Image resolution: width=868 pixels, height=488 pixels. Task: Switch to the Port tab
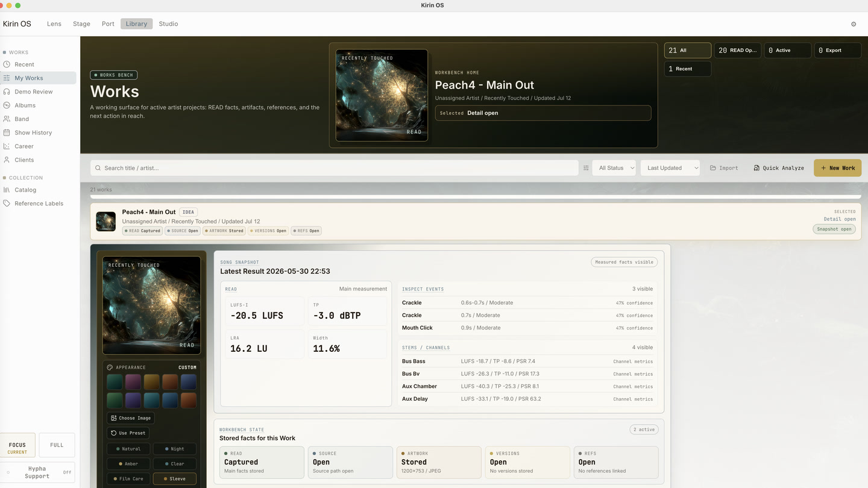point(108,24)
